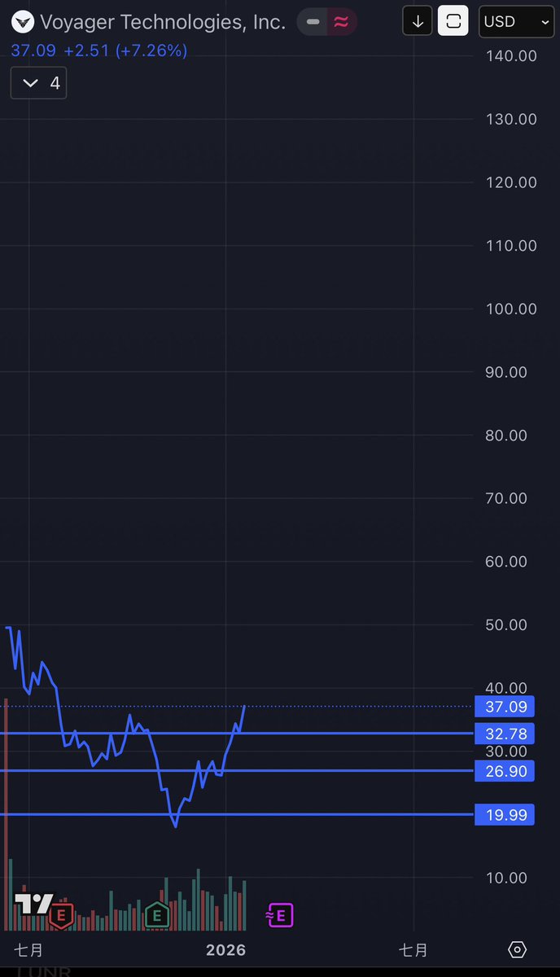Image resolution: width=560 pixels, height=977 pixels.
Task: Open the green earnings E marker
Action: click(x=157, y=916)
